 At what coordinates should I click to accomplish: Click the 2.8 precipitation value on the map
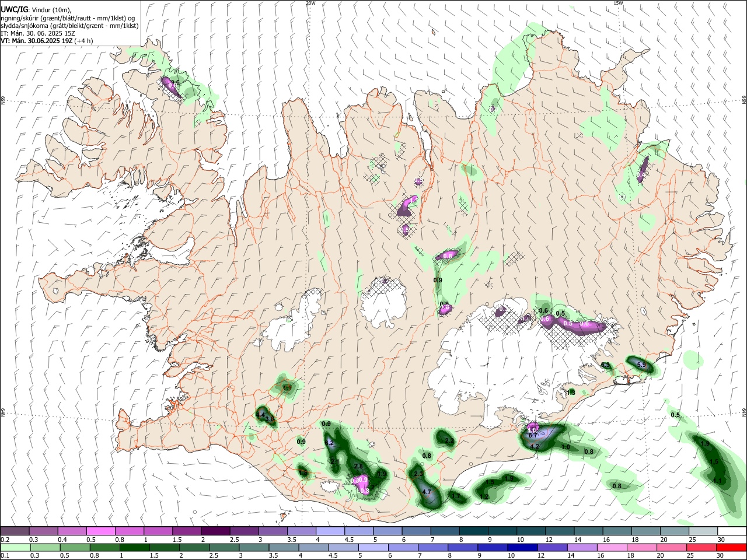click(x=358, y=467)
